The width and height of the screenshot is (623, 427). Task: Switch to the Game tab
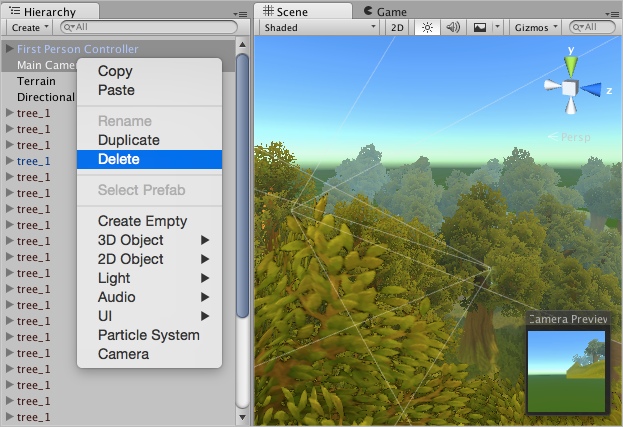[385, 12]
